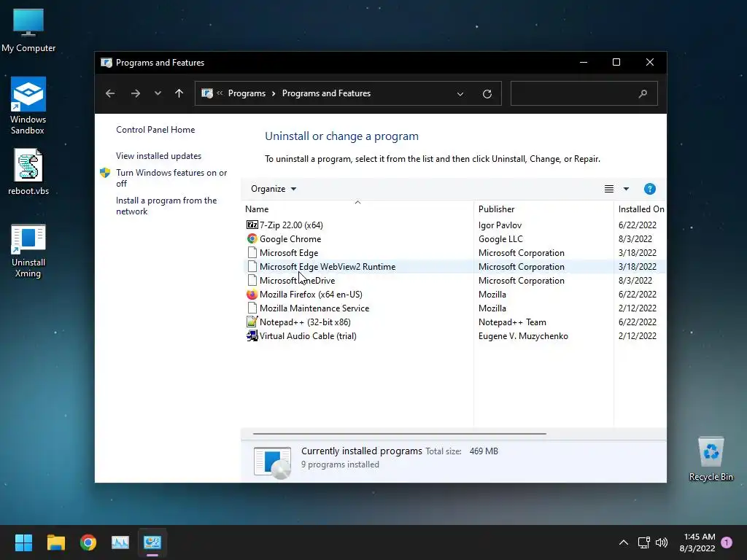This screenshot has height=560, width=747.
Task: Click the Microsoft OneDrive list icon
Action: 252,280
